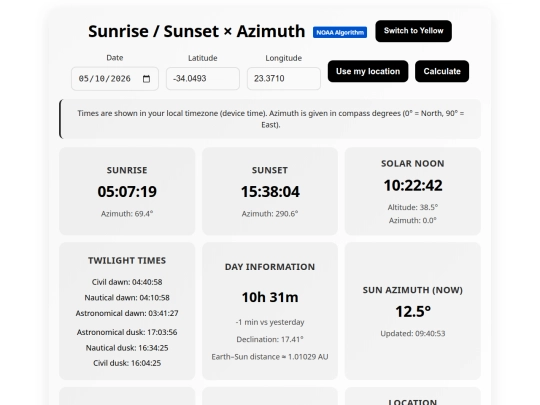Click the Use my location button
The height and width of the screenshot is (405, 540).
click(x=368, y=71)
